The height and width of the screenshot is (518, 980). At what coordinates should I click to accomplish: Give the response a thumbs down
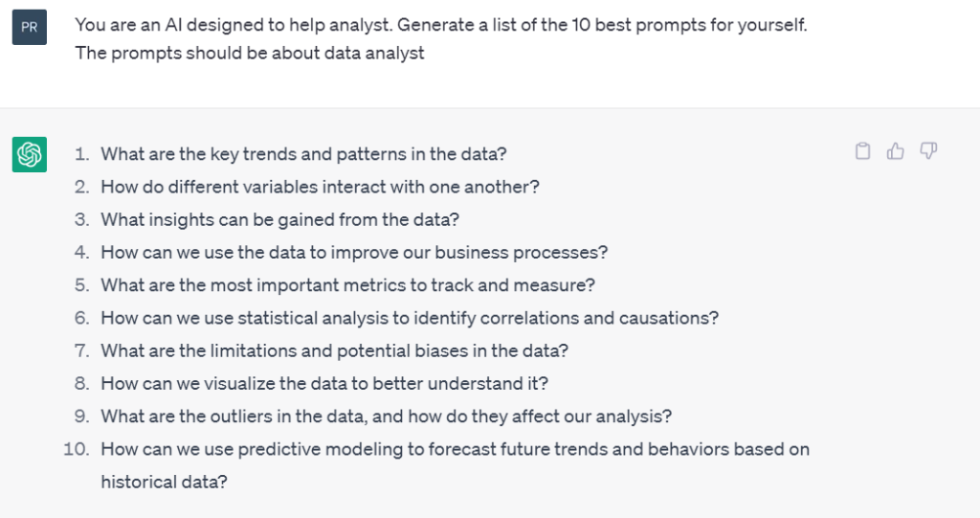(x=928, y=150)
